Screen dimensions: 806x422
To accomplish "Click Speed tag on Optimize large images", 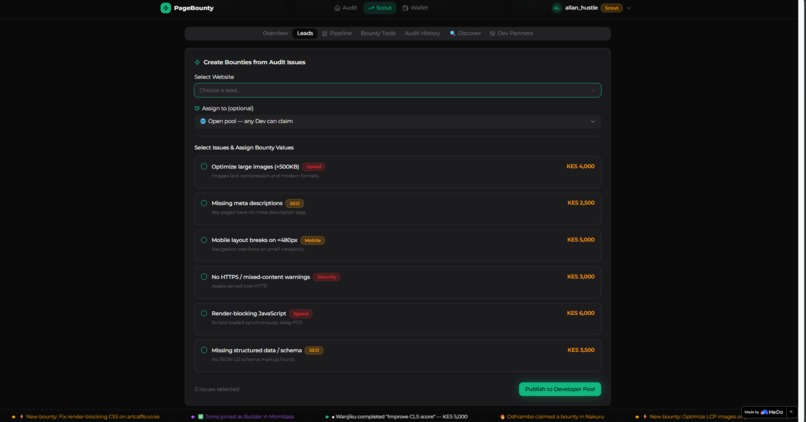I will point(314,167).
